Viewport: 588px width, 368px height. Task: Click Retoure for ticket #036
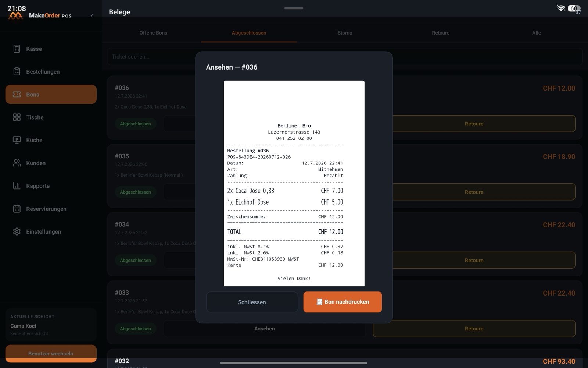pyautogui.click(x=474, y=124)
